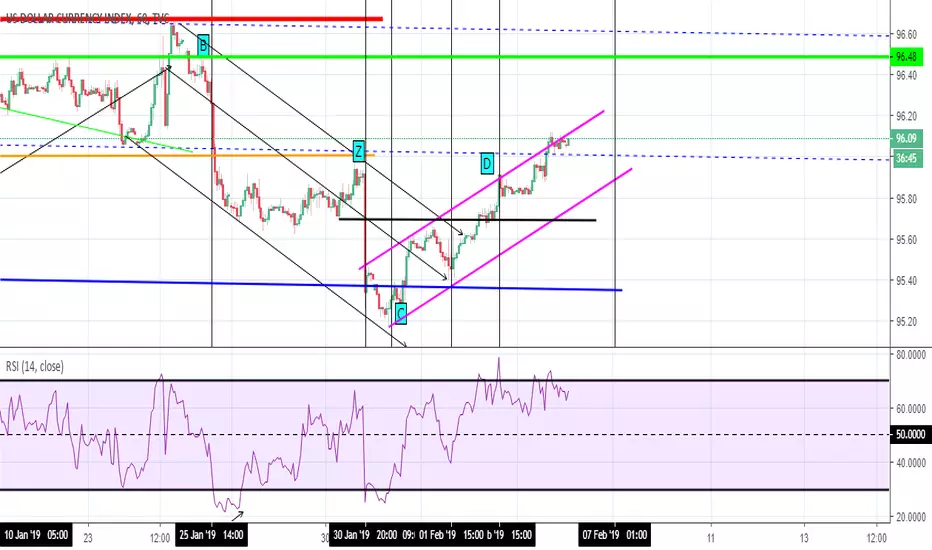Viewport: 932px width, 550px height.
Task: Select the cyan Z wave label
Action: 358,152
